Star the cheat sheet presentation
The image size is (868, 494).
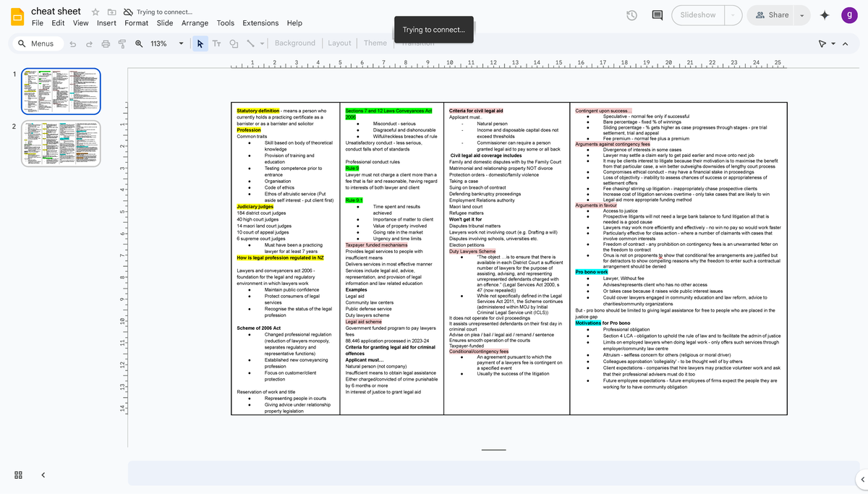96,12
